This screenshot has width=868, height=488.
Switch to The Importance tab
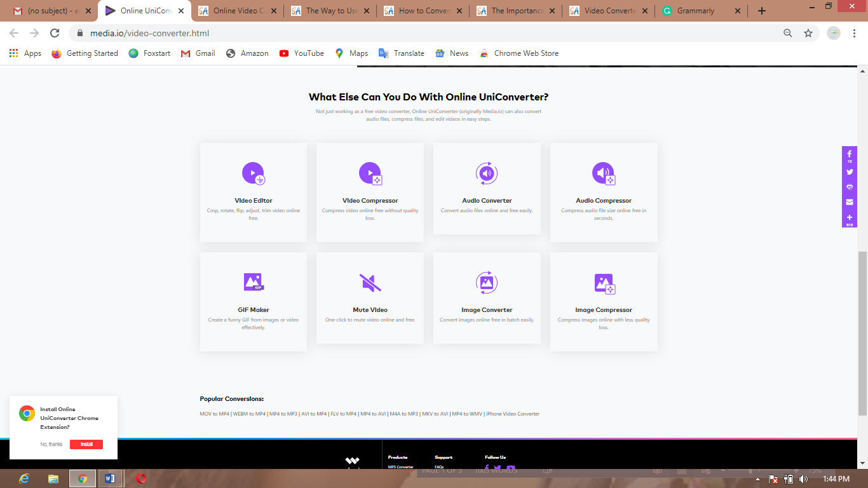click(x=515, y=11)
